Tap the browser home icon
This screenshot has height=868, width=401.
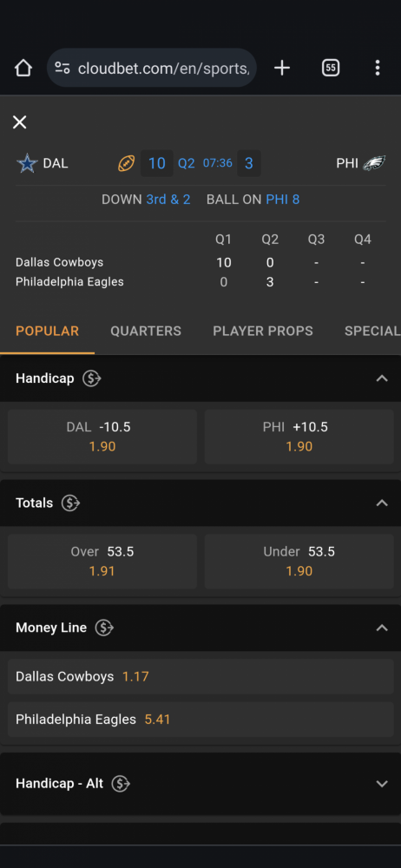pos(23,68)
